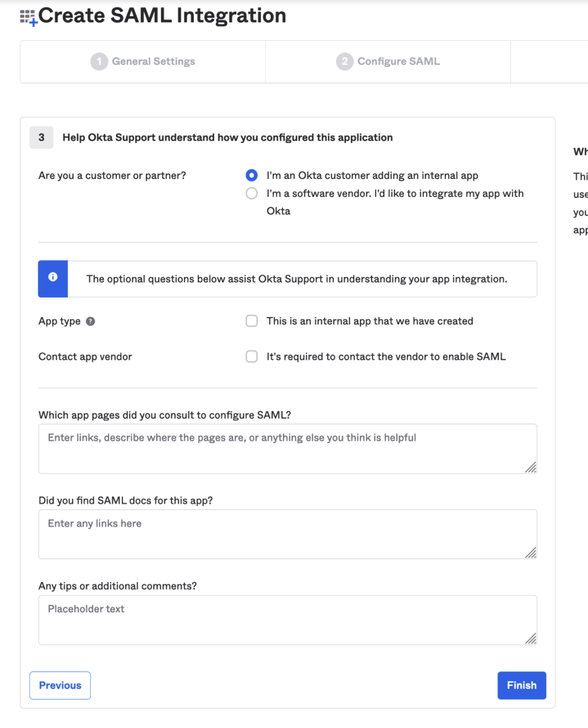The width and height of the screenshot is (588, 728).
Task: Switch to Configure SAML step tab
Action: click(398, 62)
